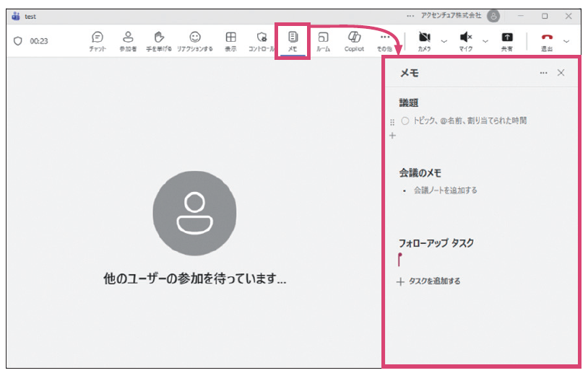
Task: Click the agenda topic placeholder field
Action: [470, 120]
